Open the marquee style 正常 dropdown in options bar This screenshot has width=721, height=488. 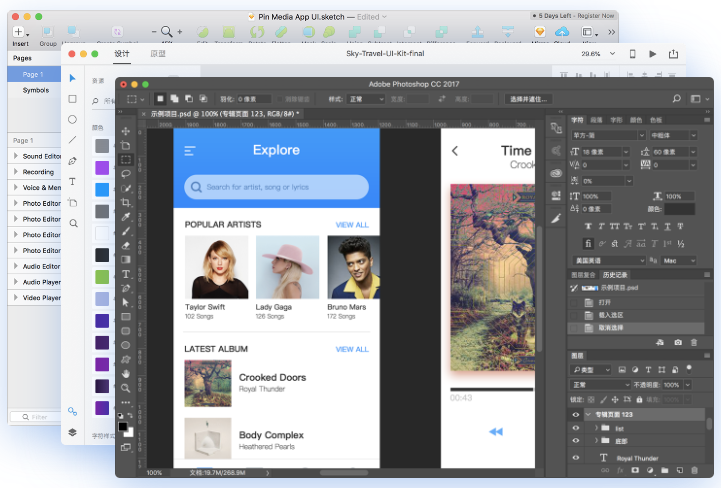(x=366, y=99)
